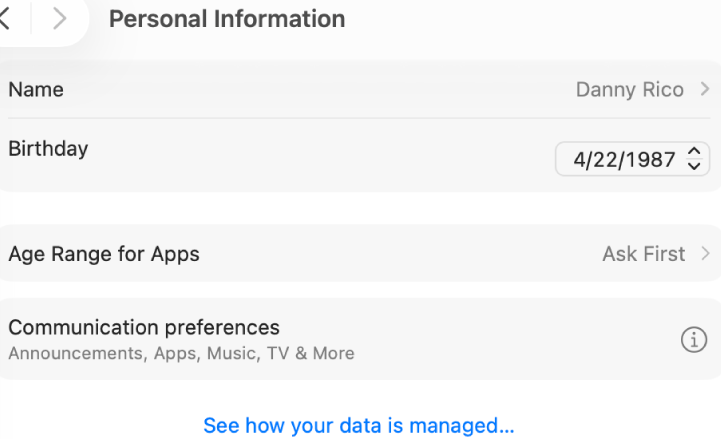
Task: Click Announcements, Apps, Music, TV & More subtitle
Action: 181,353
